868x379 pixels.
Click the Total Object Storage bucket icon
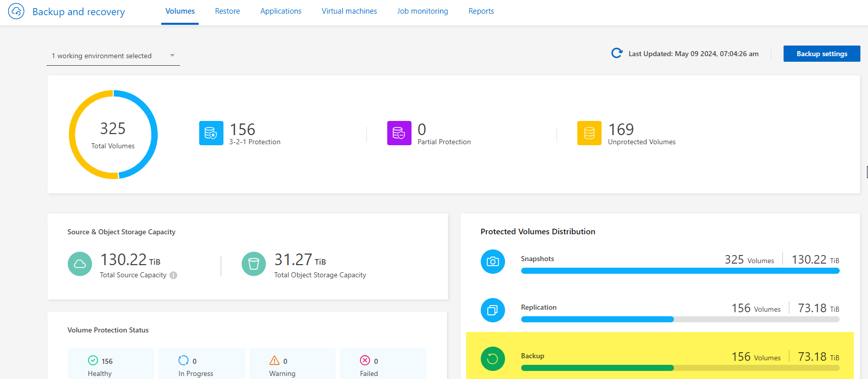coord(253,264)
